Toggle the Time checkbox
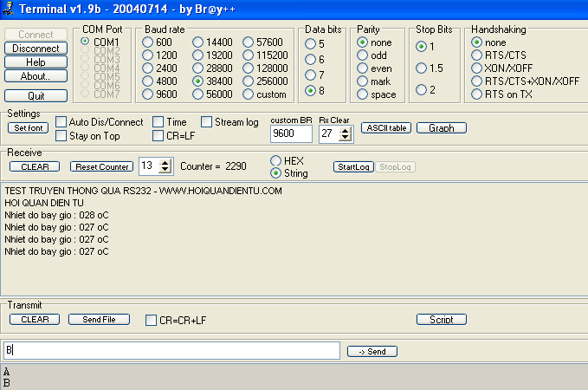 point(158,122)
